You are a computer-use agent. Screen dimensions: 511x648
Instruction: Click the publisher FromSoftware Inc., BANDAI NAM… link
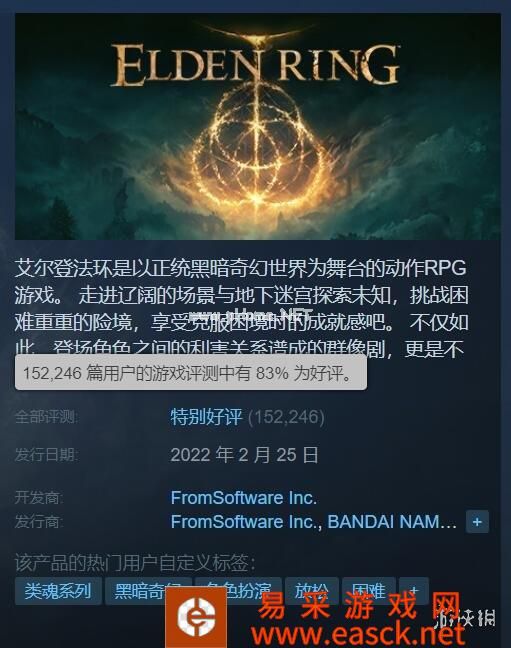313,522
